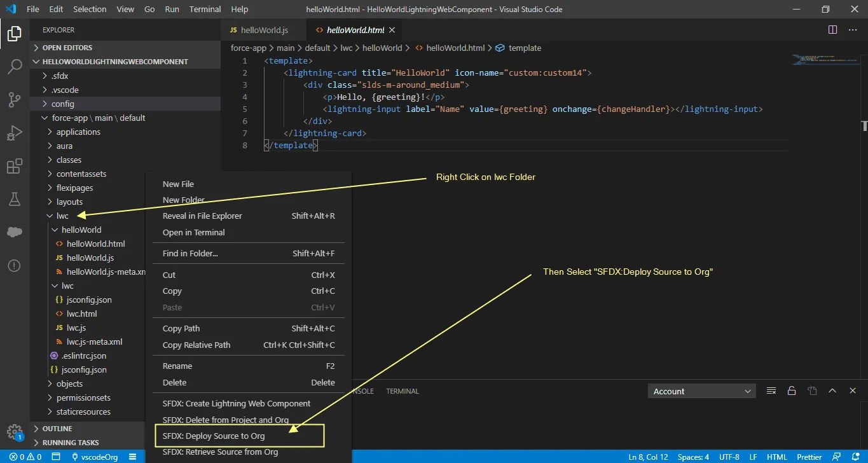Open the Search view

click(x=15, y=67)
